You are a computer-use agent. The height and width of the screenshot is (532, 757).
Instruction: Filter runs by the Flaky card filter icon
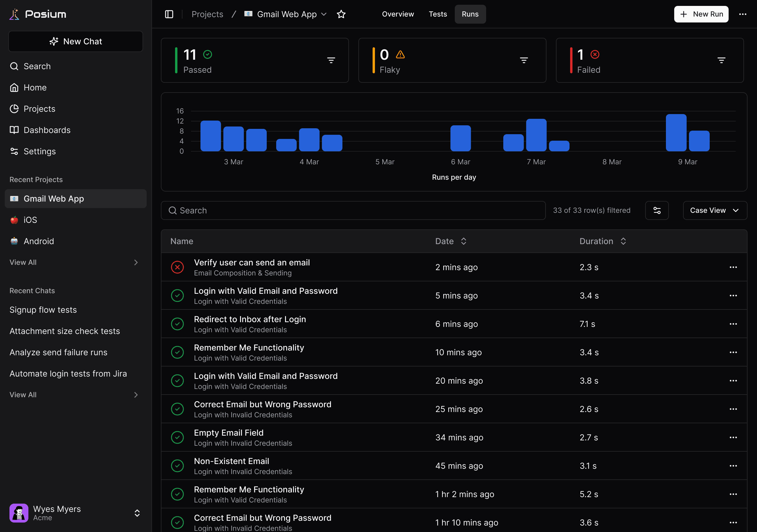tap(524, 60)
